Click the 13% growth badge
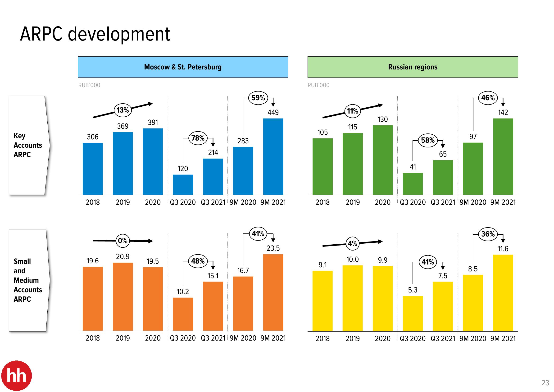This screenshot has width=554, height=392. point(123,110)
